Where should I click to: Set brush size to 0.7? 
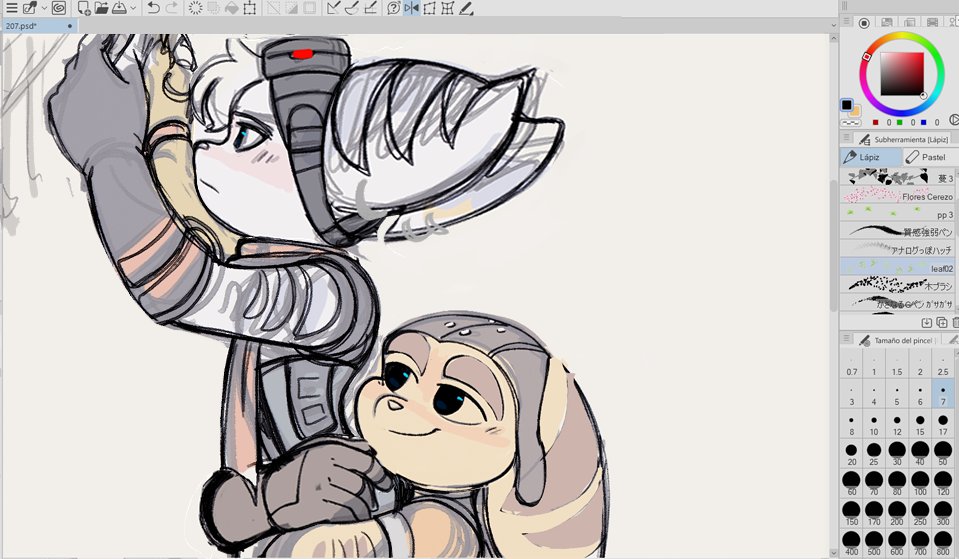[x=851, y=365]
